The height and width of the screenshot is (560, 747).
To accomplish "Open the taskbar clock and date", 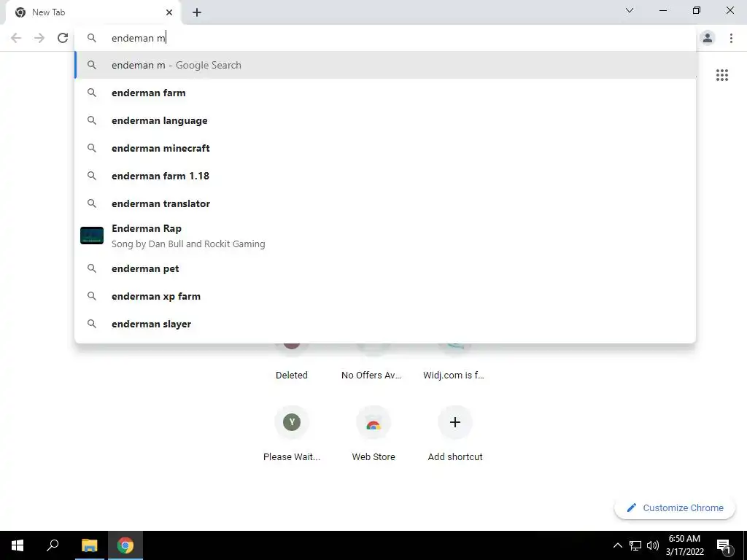I will (x=684, y=545).
